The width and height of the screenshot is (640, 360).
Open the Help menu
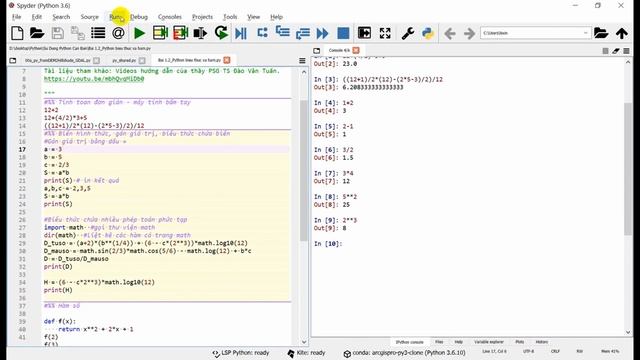(x=276, y=17)
